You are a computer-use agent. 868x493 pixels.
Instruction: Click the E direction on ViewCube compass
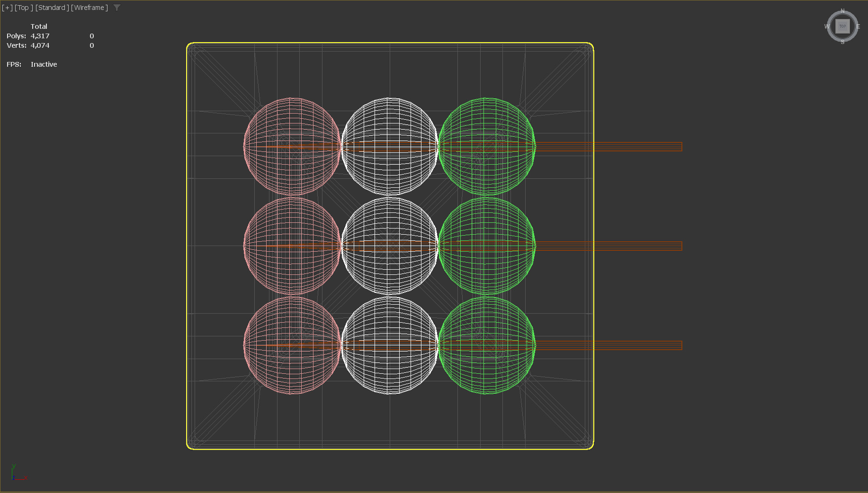[858, 26]
